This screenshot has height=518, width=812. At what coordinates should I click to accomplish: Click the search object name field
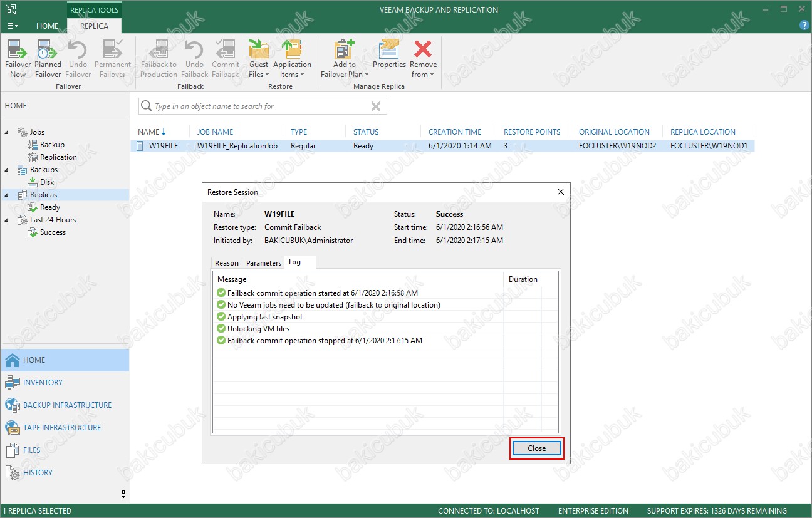point(262,106)
